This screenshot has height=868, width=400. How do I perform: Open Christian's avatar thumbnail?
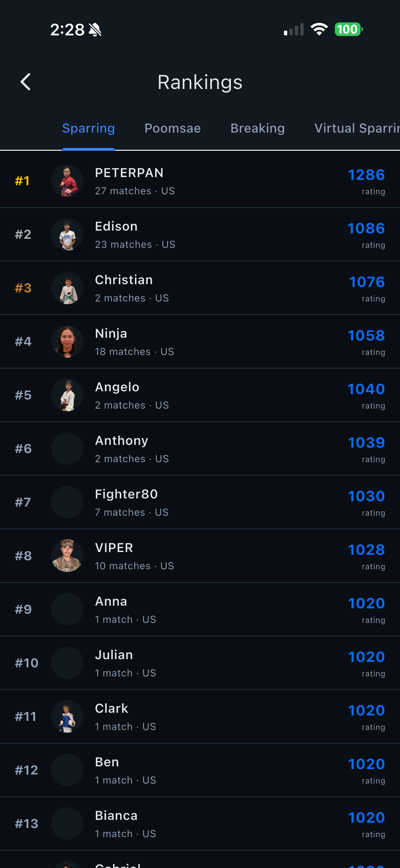point(67,288)
